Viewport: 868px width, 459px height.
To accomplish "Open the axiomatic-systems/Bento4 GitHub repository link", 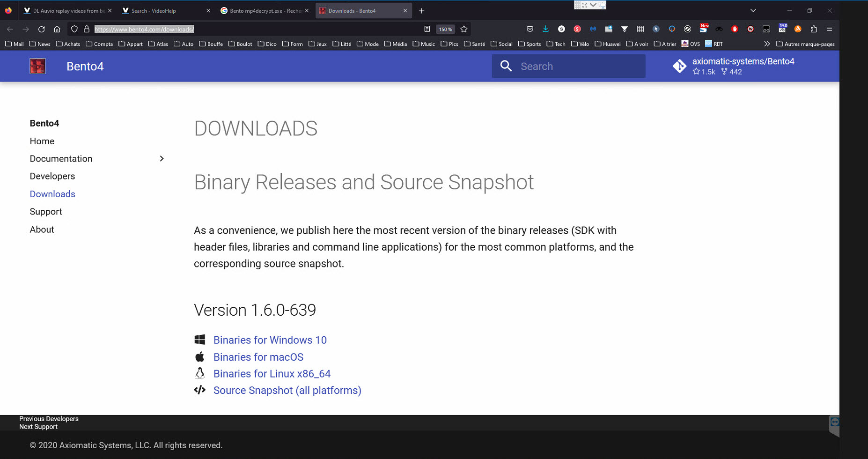I will coord(733,66).
